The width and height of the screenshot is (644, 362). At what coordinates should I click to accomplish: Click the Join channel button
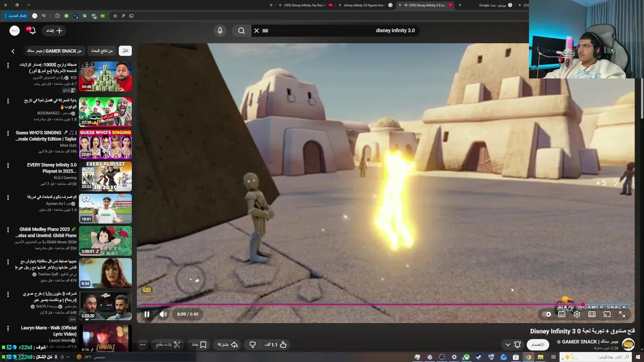[x=538, y=344]
